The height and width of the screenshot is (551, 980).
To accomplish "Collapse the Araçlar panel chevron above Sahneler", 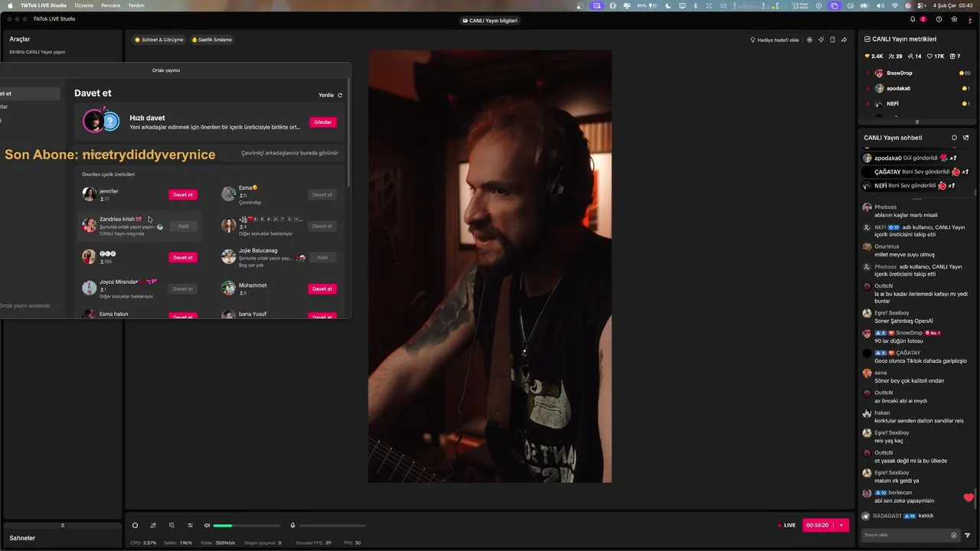I will (63, 525).
